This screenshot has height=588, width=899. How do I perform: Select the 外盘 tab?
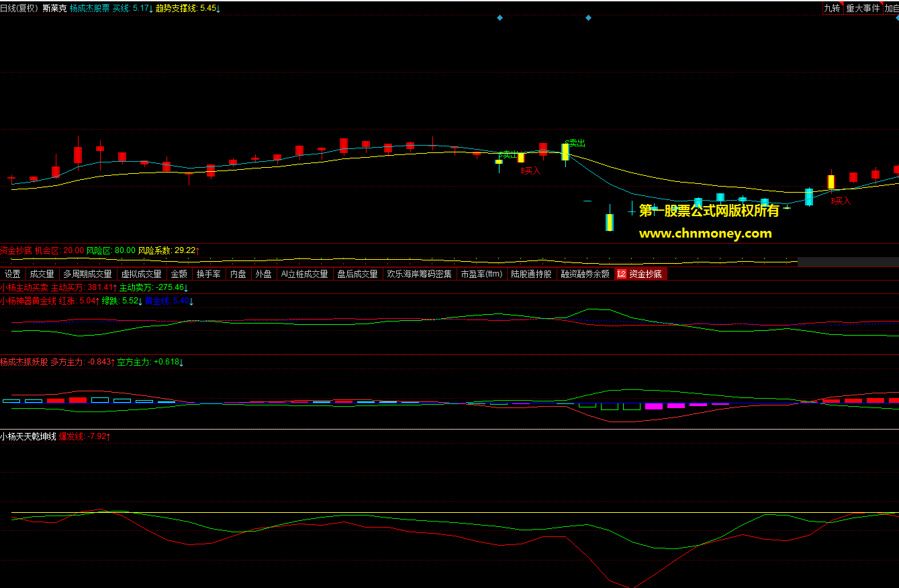[x=263, y=274]
